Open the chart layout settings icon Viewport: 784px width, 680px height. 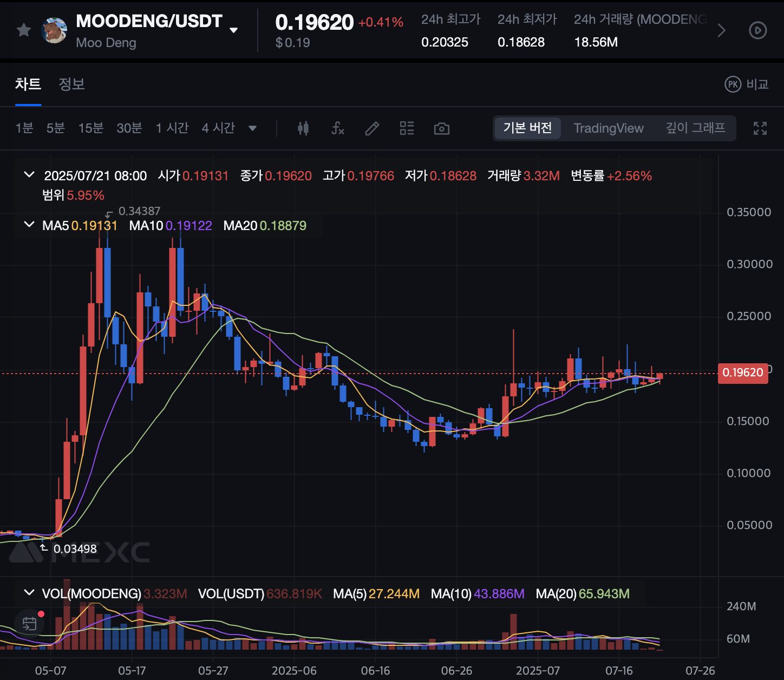click(407, 128)
